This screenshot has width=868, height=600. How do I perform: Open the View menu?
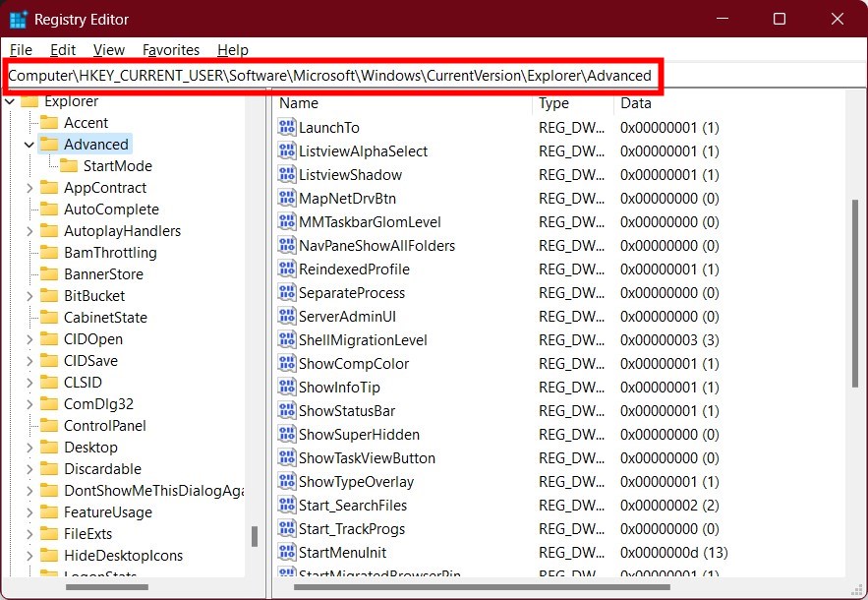point(108,50)
